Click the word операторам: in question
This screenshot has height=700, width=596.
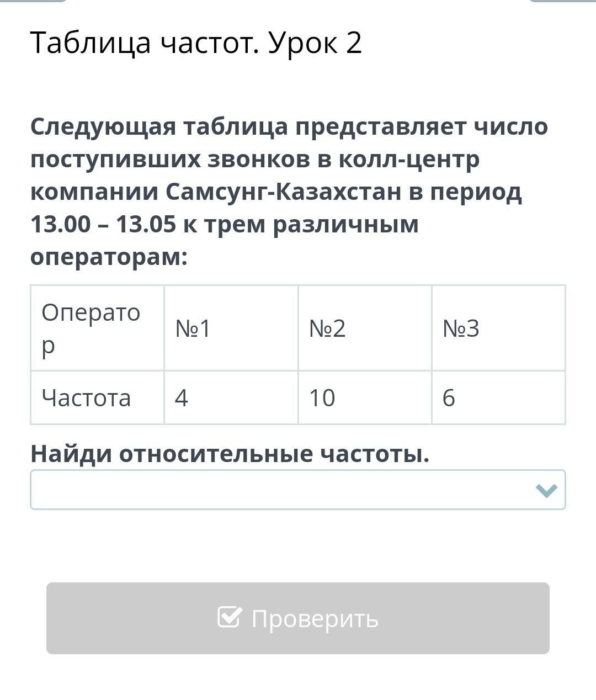click(109, 257)
